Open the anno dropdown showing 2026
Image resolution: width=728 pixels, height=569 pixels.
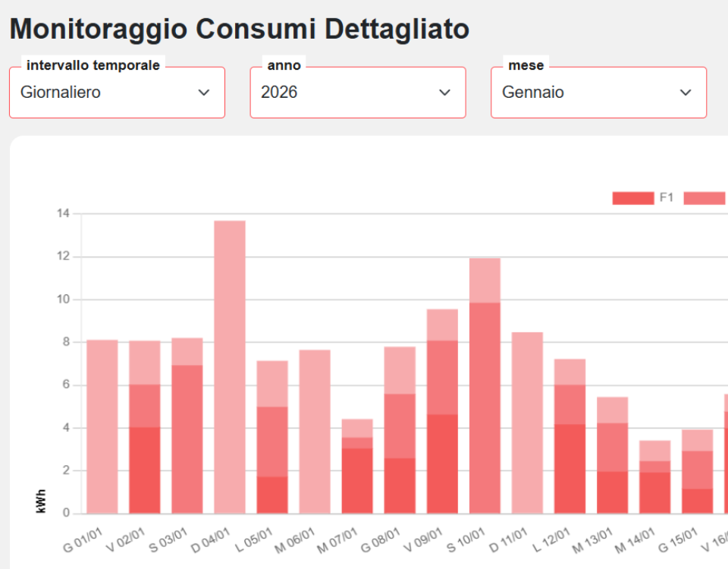(357, 93)
